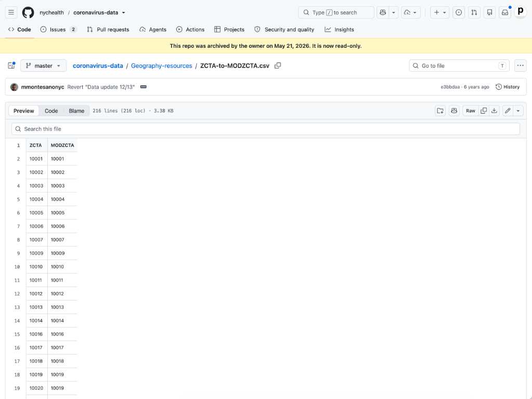Switch to the Security and quality tab
The image size is (532, 399).
(284, 30)
